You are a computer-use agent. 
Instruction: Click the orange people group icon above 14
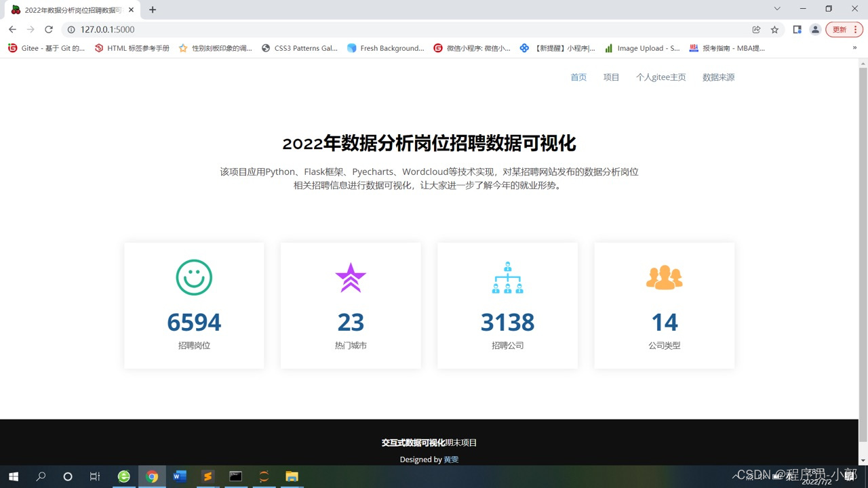pyautogui.click(x=665, y=277)
